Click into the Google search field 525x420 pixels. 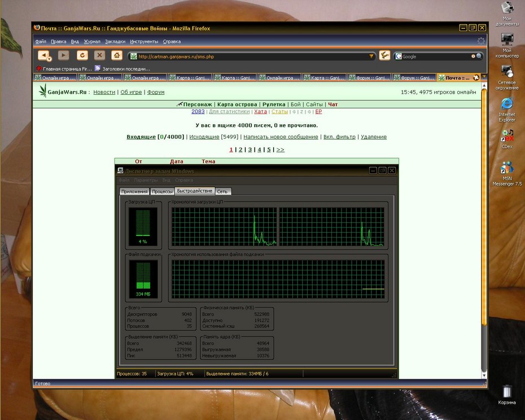436,56
